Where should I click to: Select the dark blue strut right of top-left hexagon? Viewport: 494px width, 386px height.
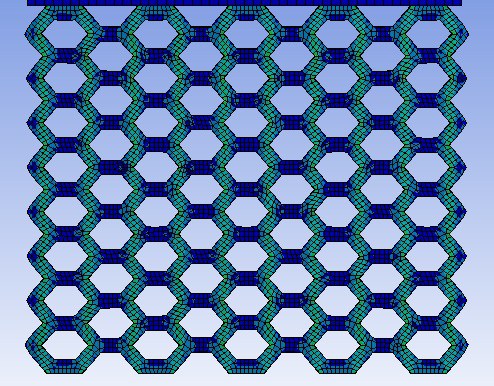(x=111, y=34)
